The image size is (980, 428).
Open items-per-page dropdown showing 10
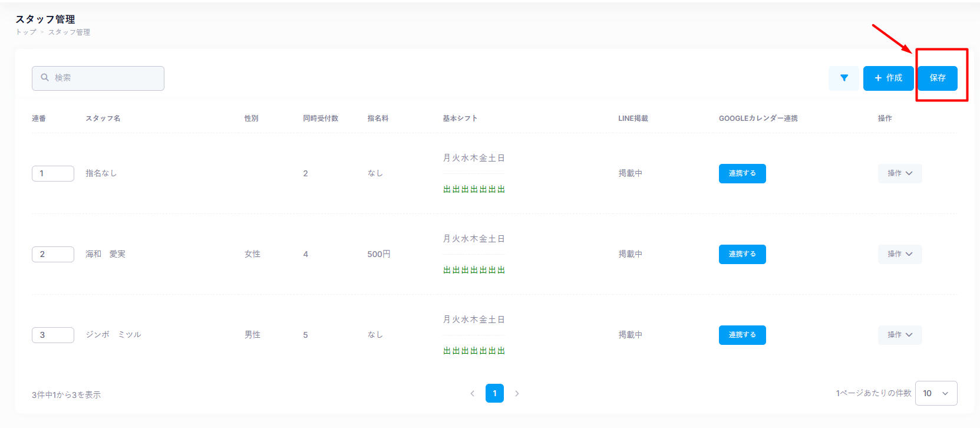tap(936, 393)
